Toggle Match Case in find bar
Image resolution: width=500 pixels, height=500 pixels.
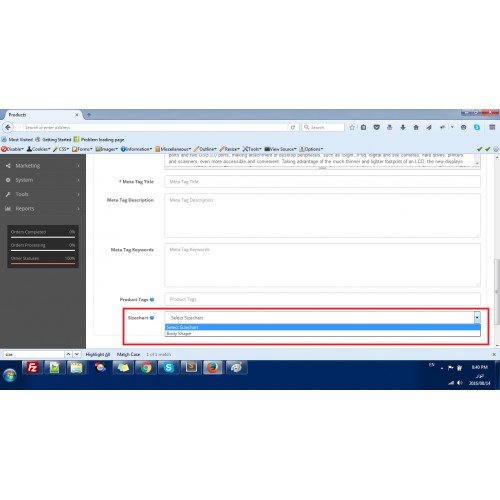point(128,354)
